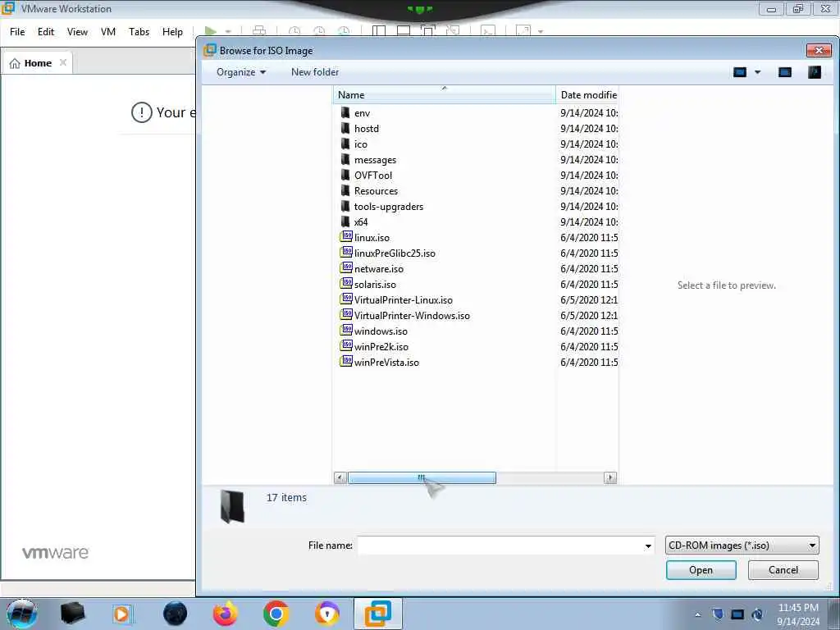Image resolution: width=840 pixels, height=630 pixels.
Task: Click the scrollbar right arrow in file list
Action: pyautogui.click(x=610, y=478)
